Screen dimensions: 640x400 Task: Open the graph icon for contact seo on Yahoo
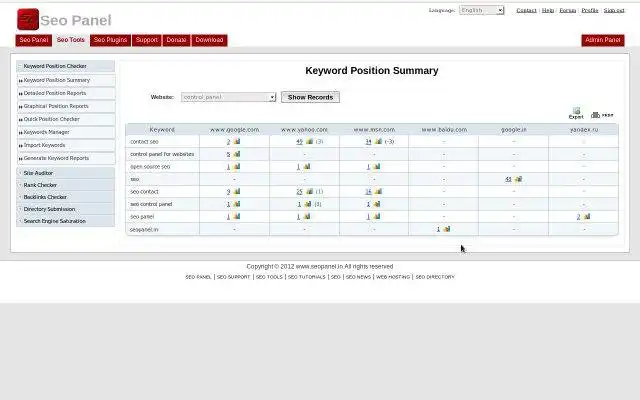[x=309, y=142]
